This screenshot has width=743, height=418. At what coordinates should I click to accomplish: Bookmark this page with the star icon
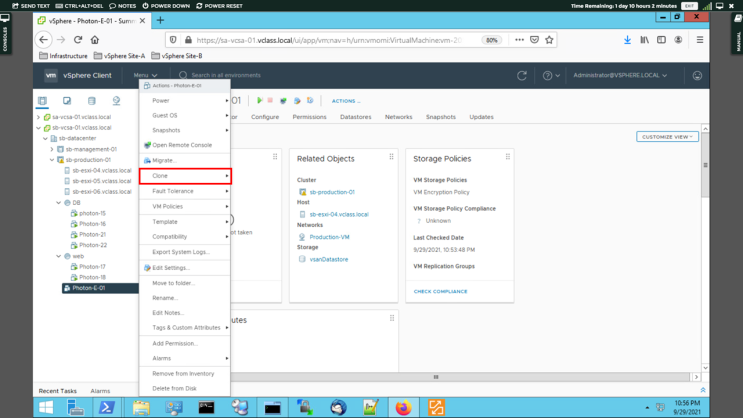coord(549,40)
